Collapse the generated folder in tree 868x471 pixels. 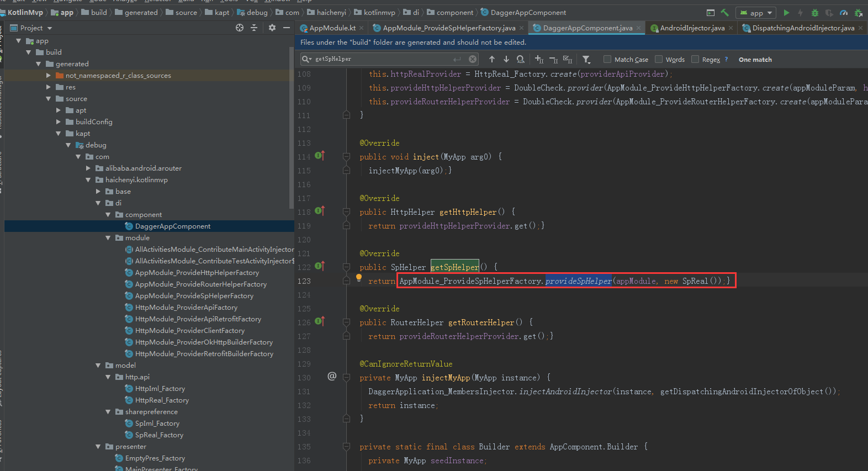(39, 64)
